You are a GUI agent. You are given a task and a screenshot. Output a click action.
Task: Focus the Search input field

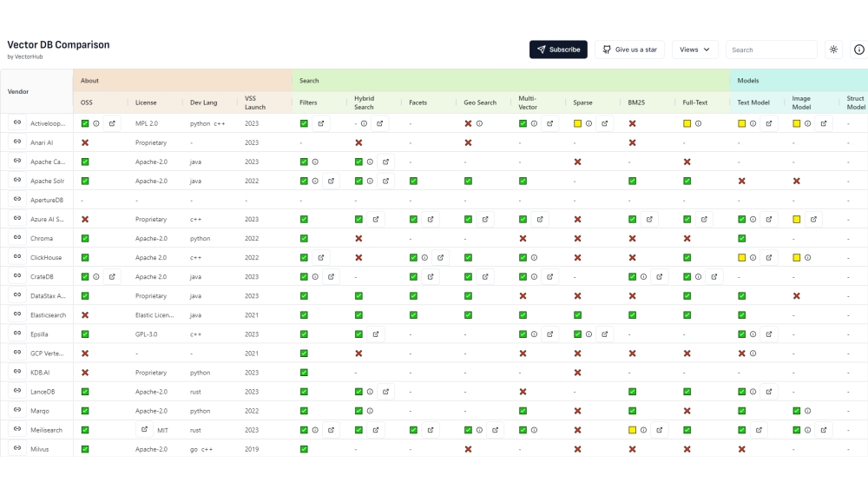[771, 50]
